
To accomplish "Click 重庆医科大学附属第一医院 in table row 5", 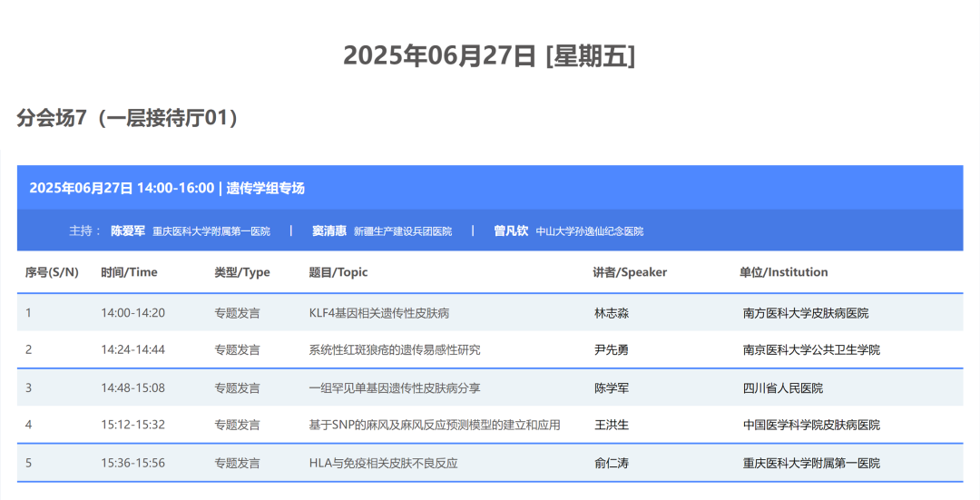I will 811,463.
